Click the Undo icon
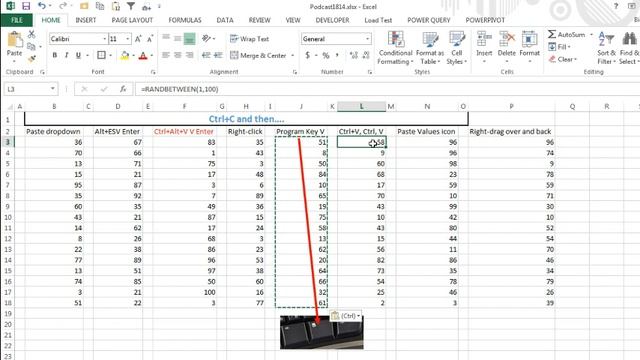The width and height of the screenshot is (640, 360). pos(42,6)
